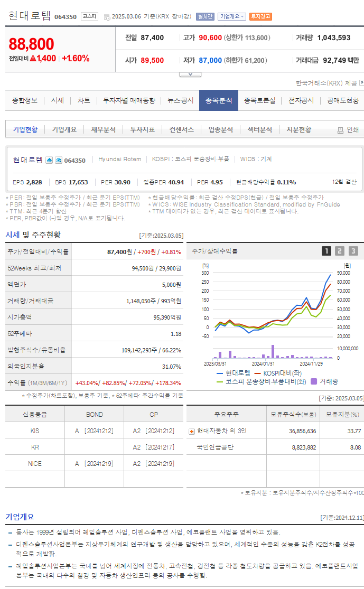Select the 기업현황 sub-tab

(x=25, y=129)
